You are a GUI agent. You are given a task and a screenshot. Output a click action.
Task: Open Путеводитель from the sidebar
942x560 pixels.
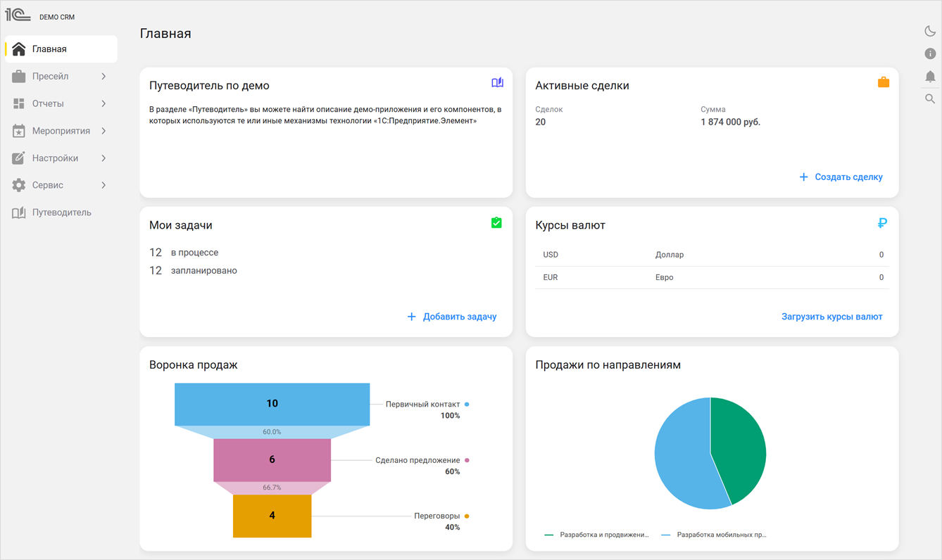coord(61,212)
